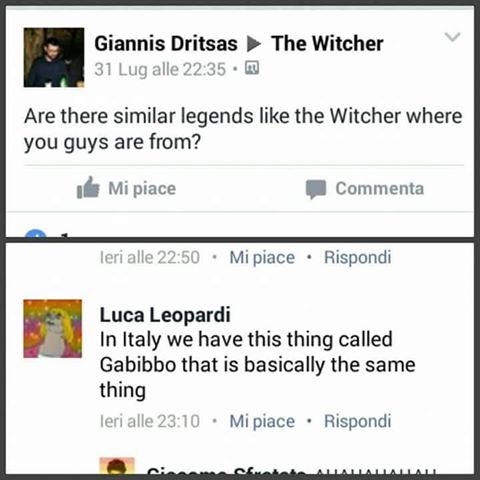The height and width of the screenshot is (480, 480).
Task: Open the partially visible commenter avatar at bottom
Action: coord(117,466)
